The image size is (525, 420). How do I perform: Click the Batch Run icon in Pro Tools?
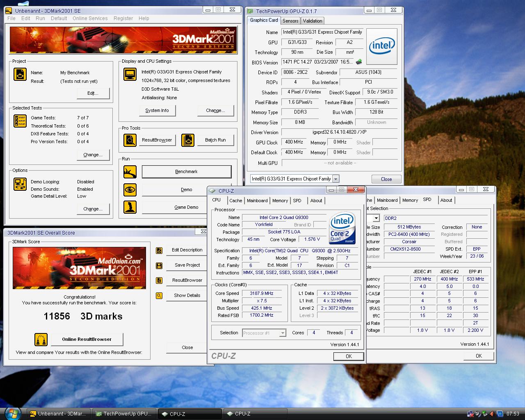pyautogui.click(x=188, y=140)
